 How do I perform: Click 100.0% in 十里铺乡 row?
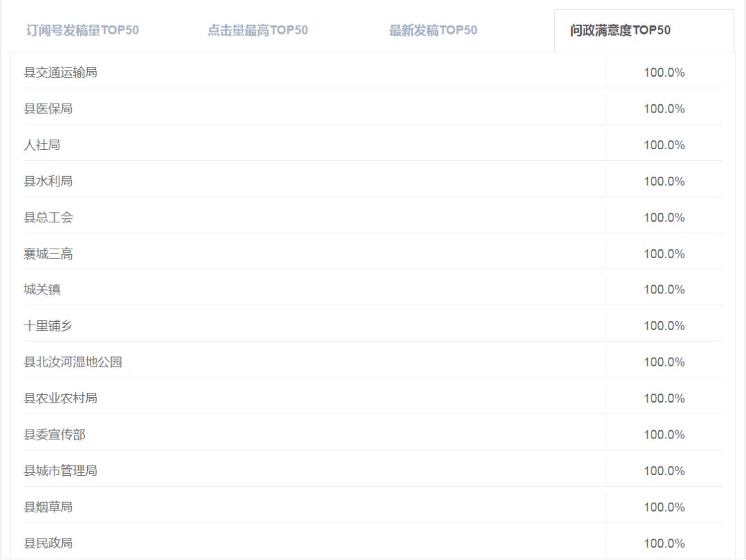tap(664, 326)
